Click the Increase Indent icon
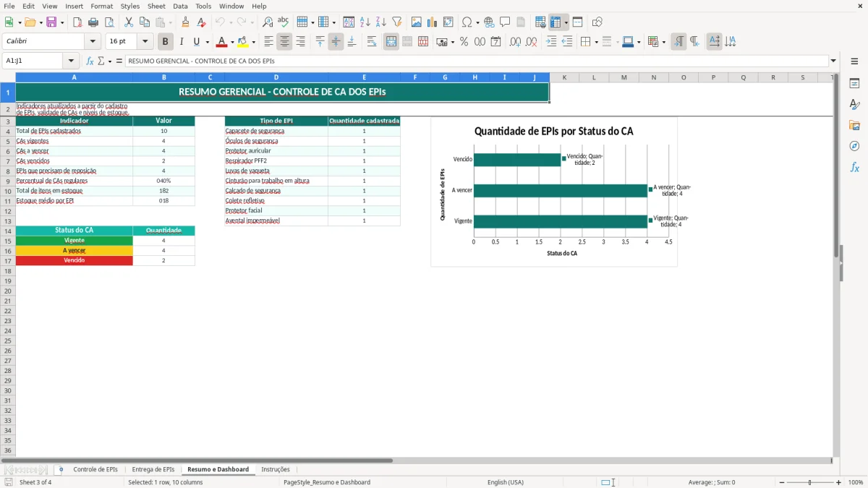Screen dimensions: 868x488 551,42
